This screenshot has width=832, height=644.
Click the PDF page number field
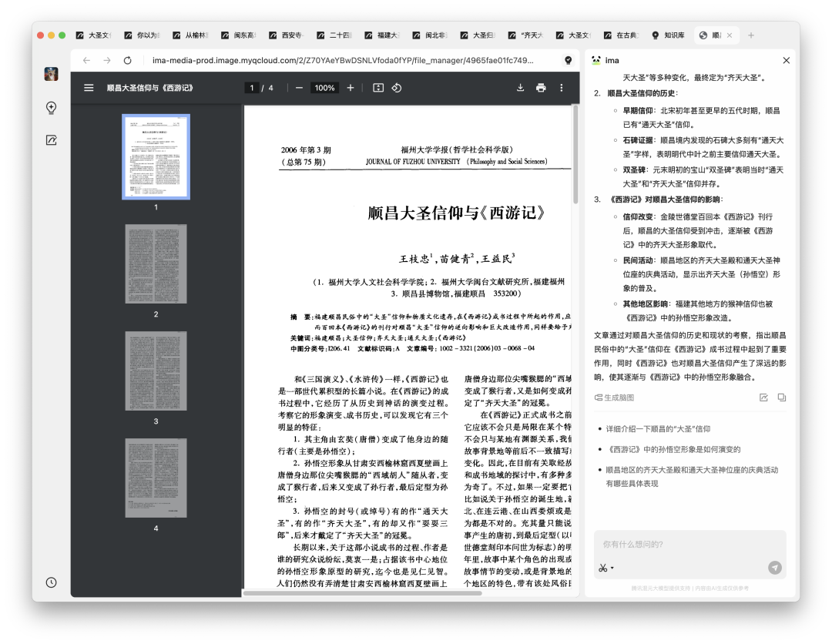click(x=251, y=88)
